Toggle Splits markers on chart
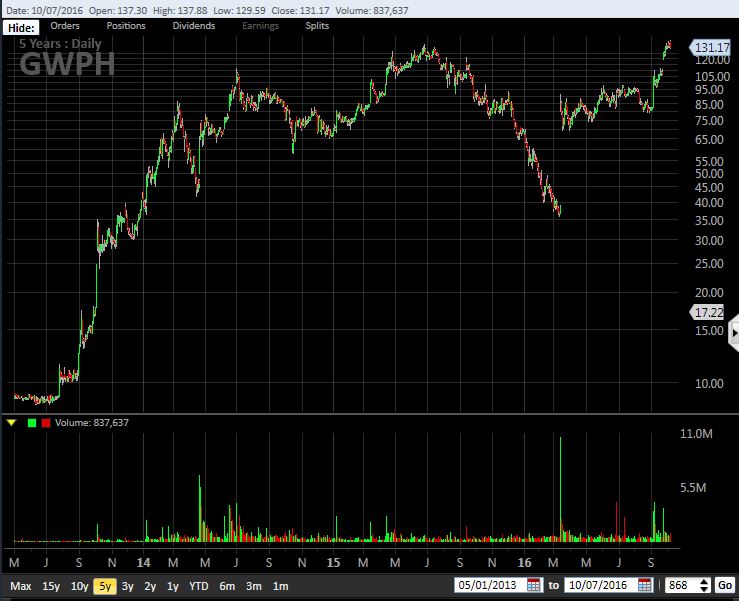 (316, 26)
